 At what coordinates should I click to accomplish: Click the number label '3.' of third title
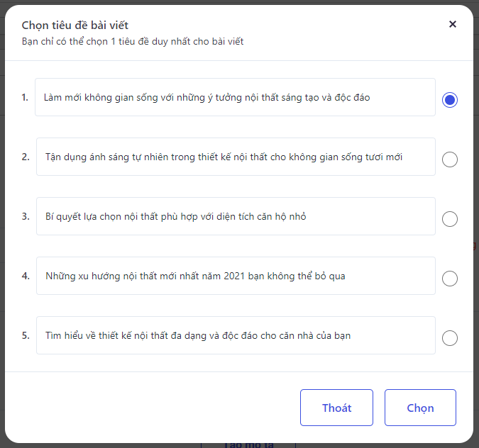[26, 216]
